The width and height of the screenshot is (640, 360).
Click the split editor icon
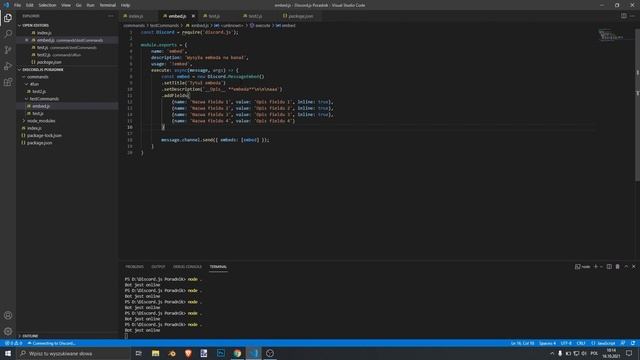point(623,16)
